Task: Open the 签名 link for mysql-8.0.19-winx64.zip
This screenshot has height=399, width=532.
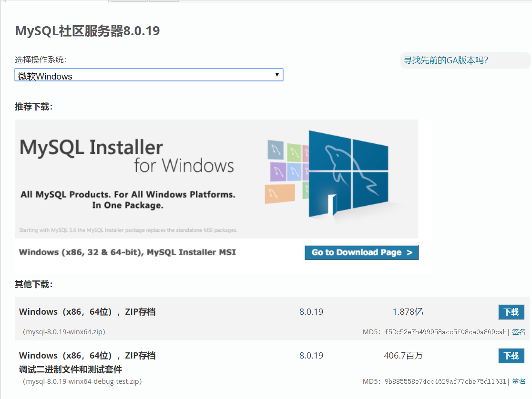Action: click(x=519, y=332)
